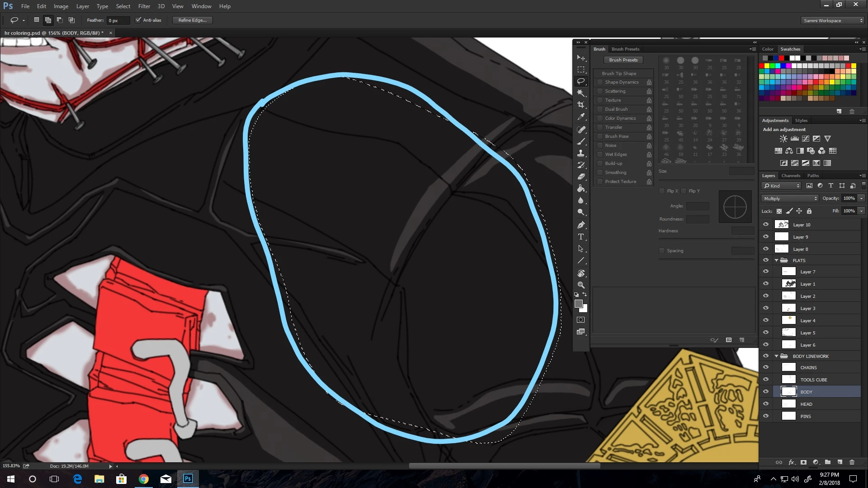Click the foreground color swatch
The height and width of the screenshot is (488, 868).
578,304
